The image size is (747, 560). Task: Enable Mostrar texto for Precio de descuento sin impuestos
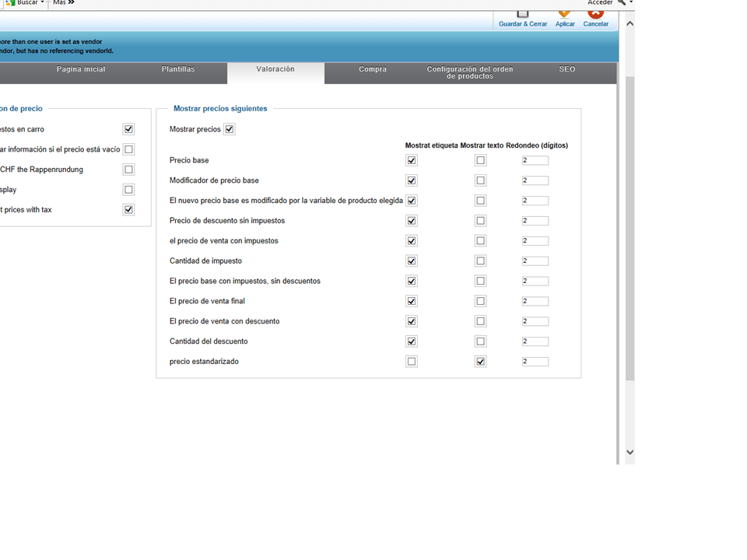[481, 220]
